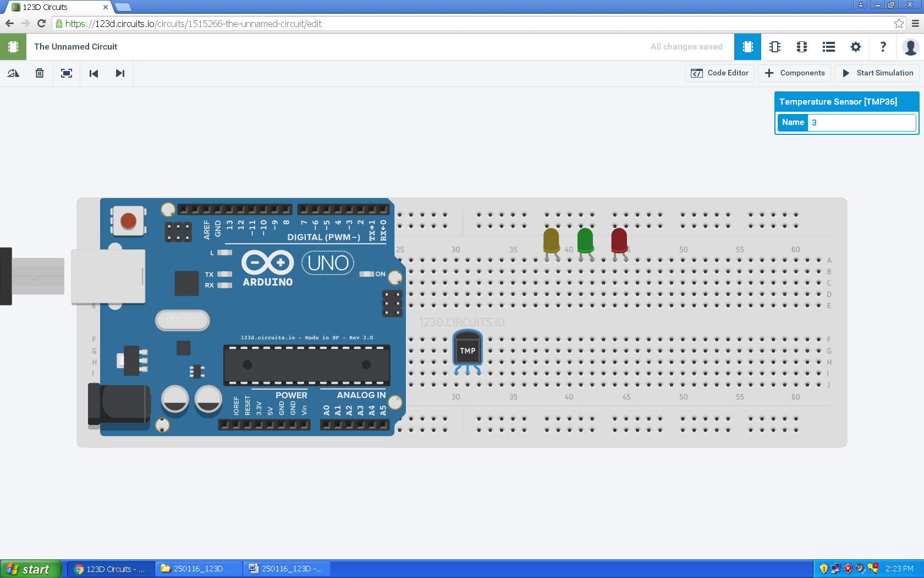This screenshot has width=924, height=578.
Task: Switch to 123D Circuits taskbar item
Action: 111,569
